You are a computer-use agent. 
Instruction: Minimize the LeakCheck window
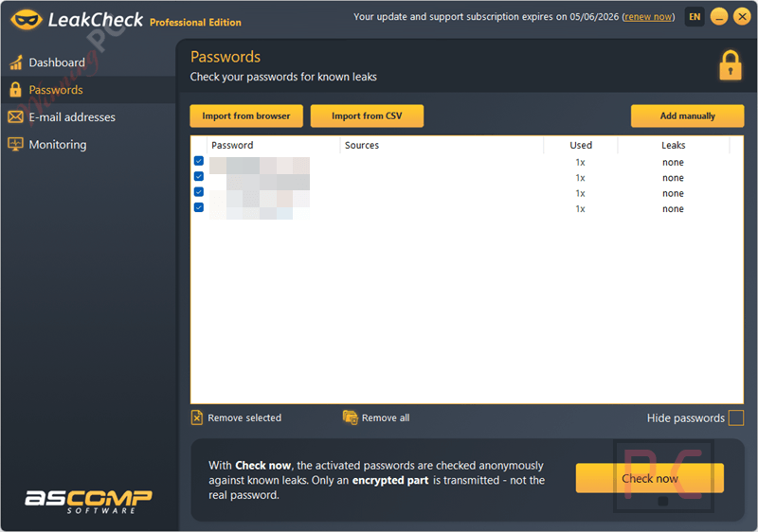click(719, 17)
